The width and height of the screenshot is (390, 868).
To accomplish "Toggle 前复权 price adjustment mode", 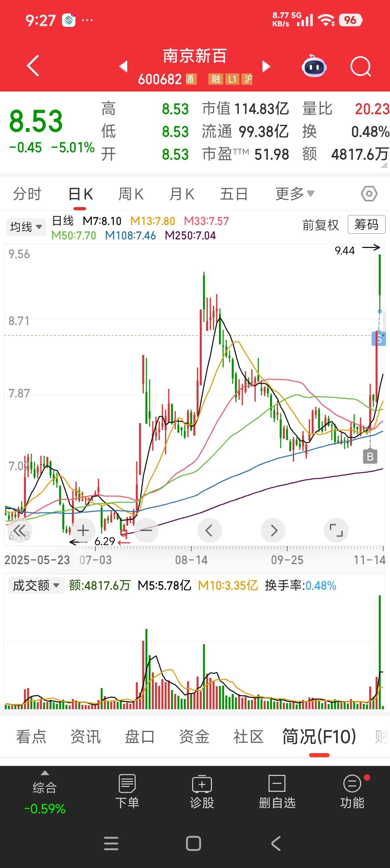I will pos(320,225).
